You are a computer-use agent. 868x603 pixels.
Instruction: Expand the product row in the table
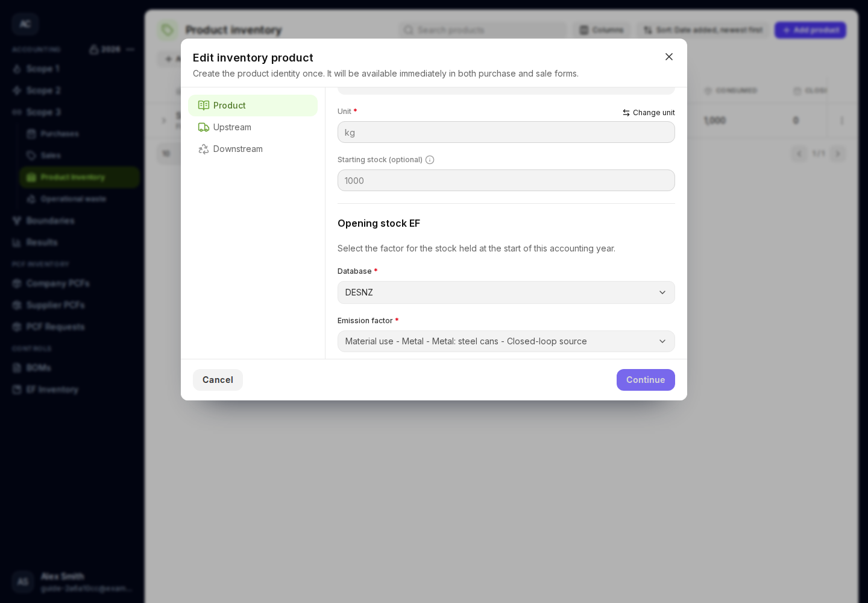164,121
